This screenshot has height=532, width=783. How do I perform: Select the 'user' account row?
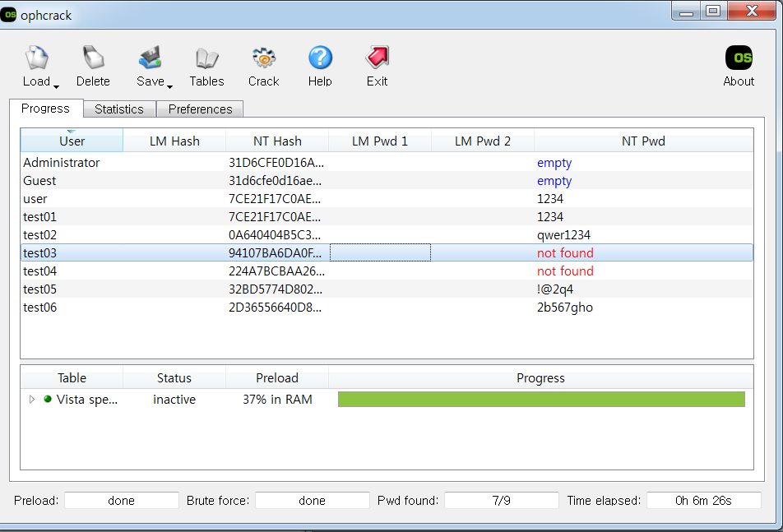click(x=387, y=199)
